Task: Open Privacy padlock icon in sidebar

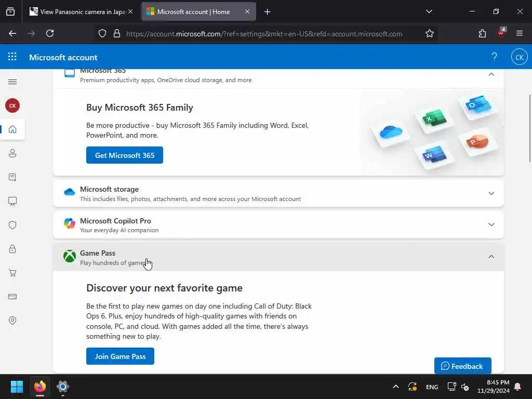Action: (12, 249)
